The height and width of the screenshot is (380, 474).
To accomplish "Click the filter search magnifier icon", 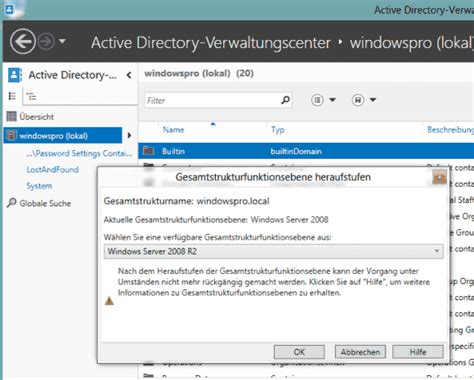I will [285, 100].
